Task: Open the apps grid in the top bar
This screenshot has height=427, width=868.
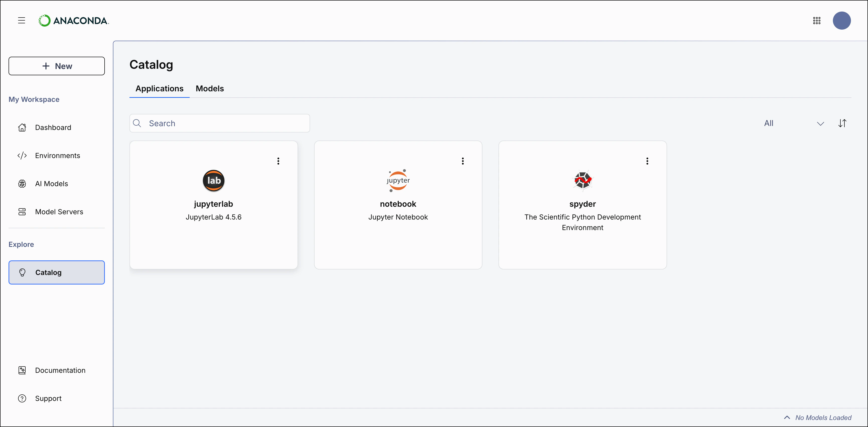Action: pos(817,21)
